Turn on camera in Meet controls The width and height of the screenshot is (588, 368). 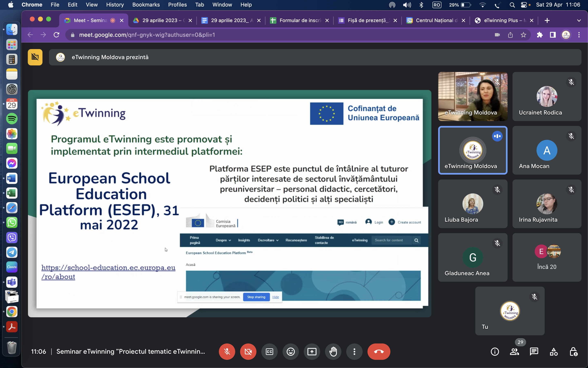point(248,351)
